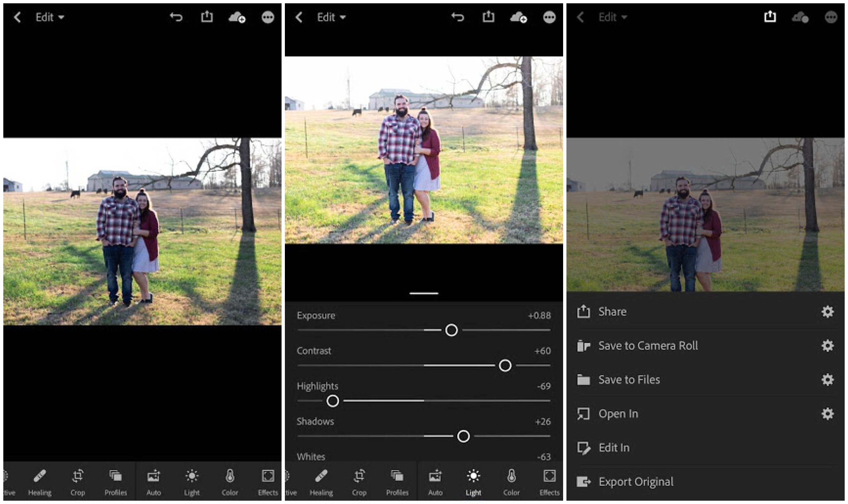
Task: Open settings gear for Share
Action: (x=828, y=311)
